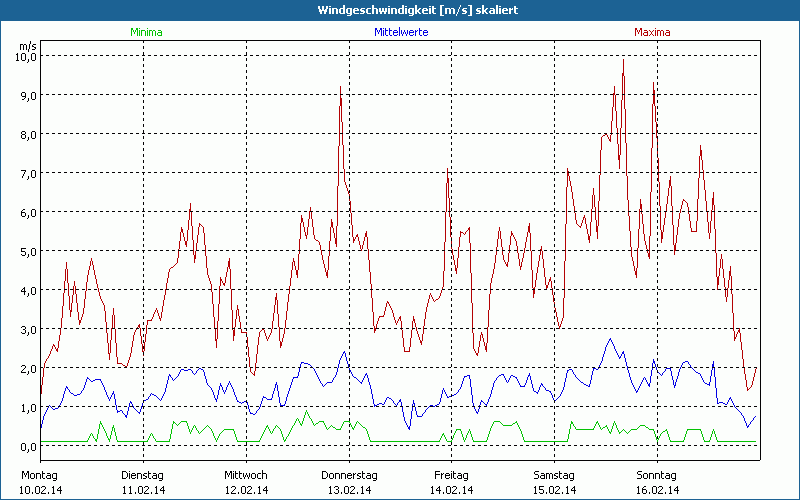Viewport: 800px width, 500px height.
Task: Click the highest red peak near 10 m/s
Action: pyautogui.click(x=623, y=59)
